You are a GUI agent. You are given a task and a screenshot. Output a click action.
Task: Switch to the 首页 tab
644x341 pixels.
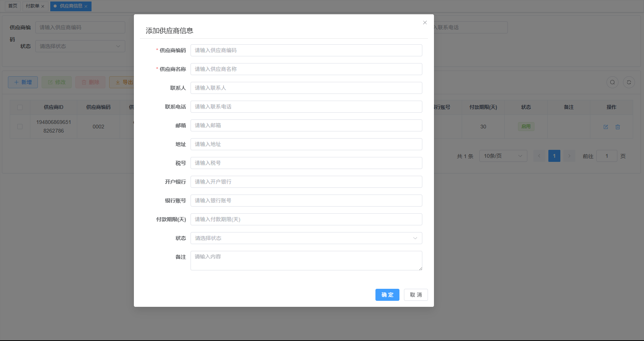click(x=12, y=6)
